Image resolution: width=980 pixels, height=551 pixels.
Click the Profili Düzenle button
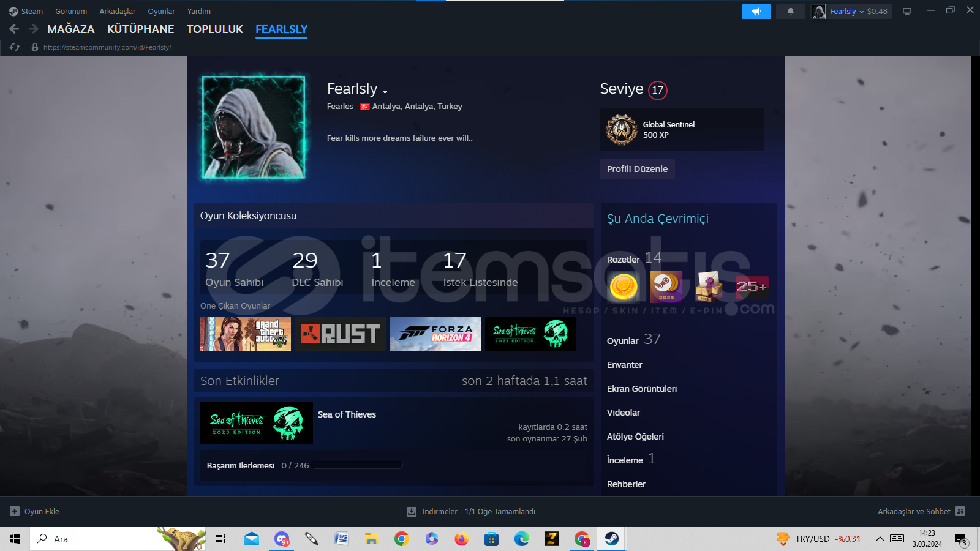637,169
